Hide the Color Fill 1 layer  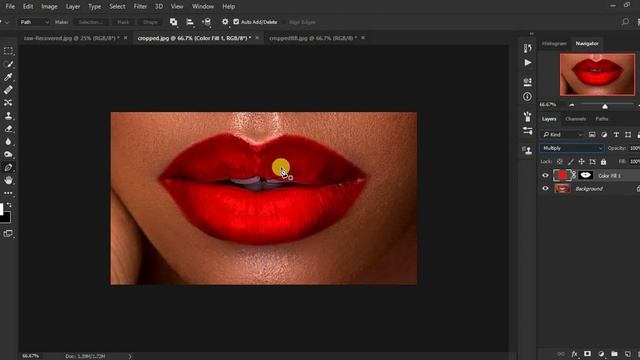545,176
